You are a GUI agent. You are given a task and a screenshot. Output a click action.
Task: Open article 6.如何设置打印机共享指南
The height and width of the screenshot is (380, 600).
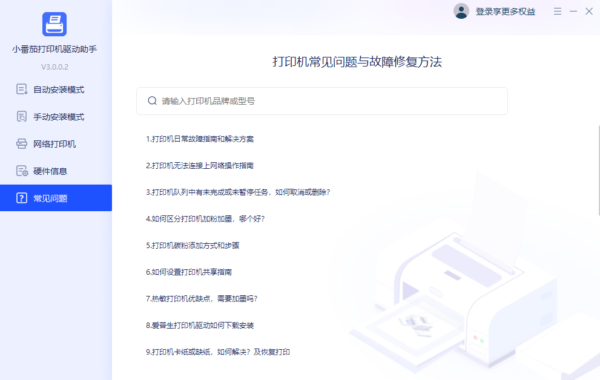(x=189, y=272)
